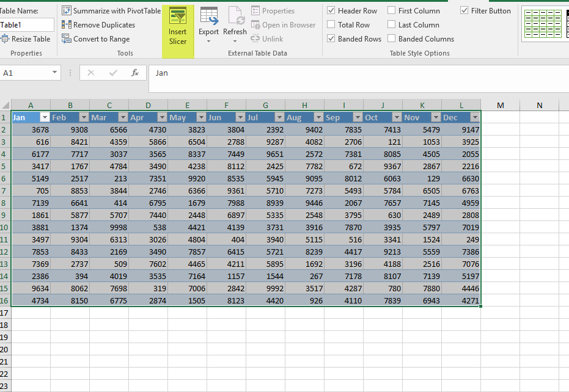Click the Remove Duplicates label
Viewport: 569px width, 392px height.
pos(104,24)
